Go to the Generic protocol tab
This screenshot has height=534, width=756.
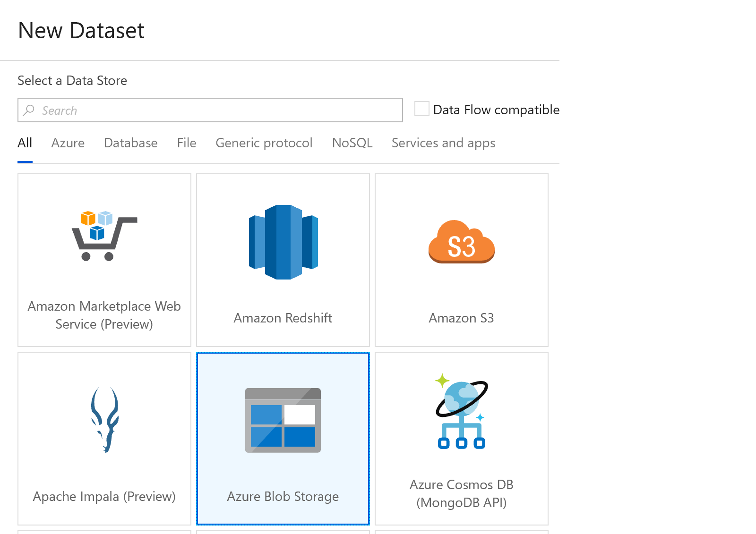264,143
